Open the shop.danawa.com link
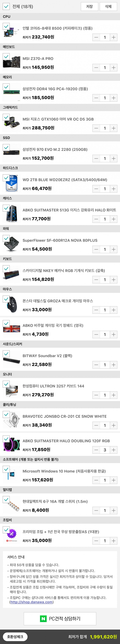This screenshot has height=644, width=120. coord(31,602)
